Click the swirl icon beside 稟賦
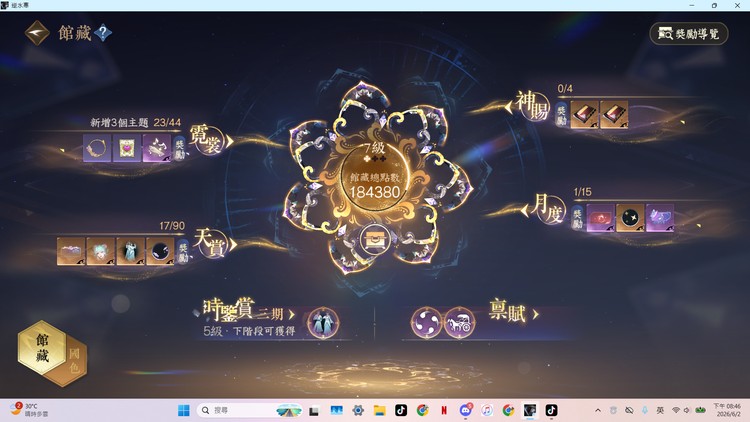Screen dimensions: 750x422 (427, 322)
